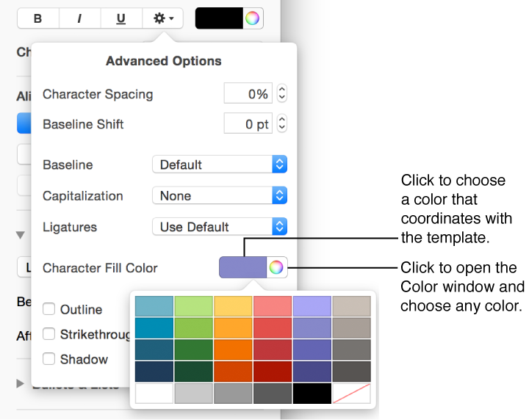Open the color wheel beside the black swatch

pos(253,18)
